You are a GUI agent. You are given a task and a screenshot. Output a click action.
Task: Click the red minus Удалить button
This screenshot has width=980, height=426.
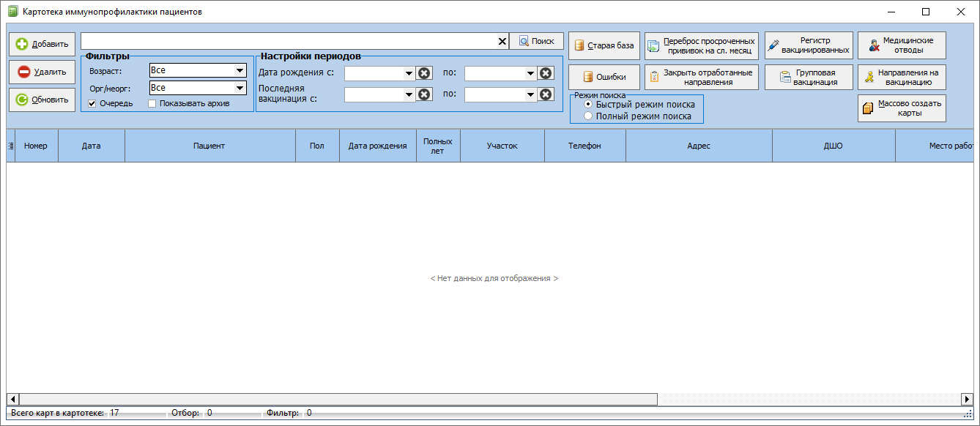coord(42,72)
